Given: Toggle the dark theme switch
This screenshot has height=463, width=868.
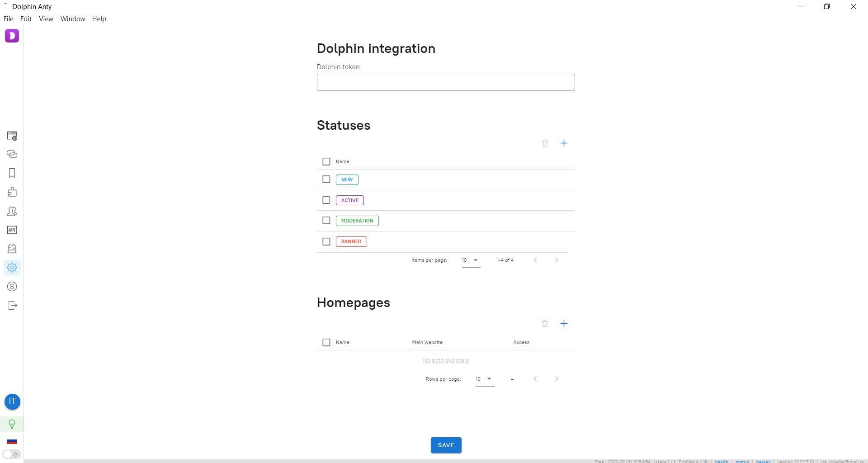Looking at the screenshot, I should coord(12,454).
